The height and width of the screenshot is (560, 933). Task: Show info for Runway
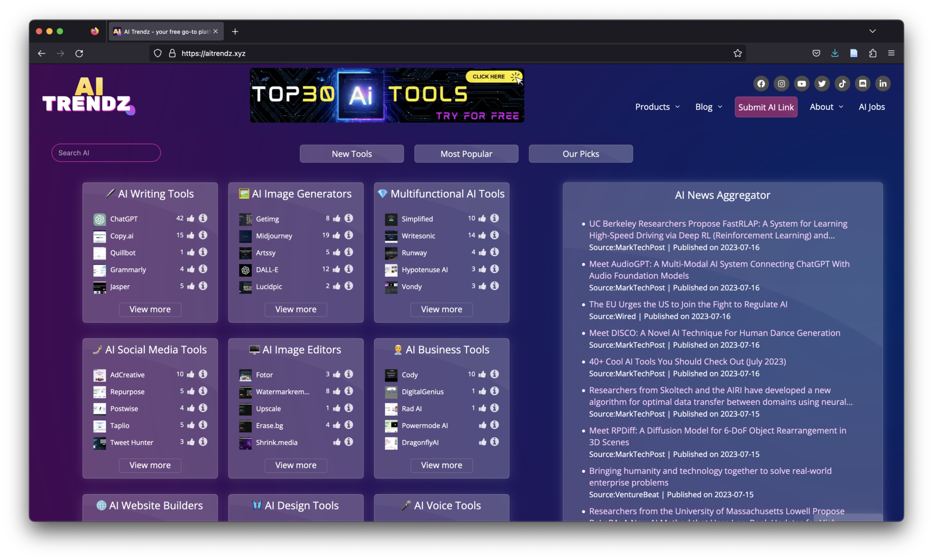pyautogui.click(x=494, y=252)
